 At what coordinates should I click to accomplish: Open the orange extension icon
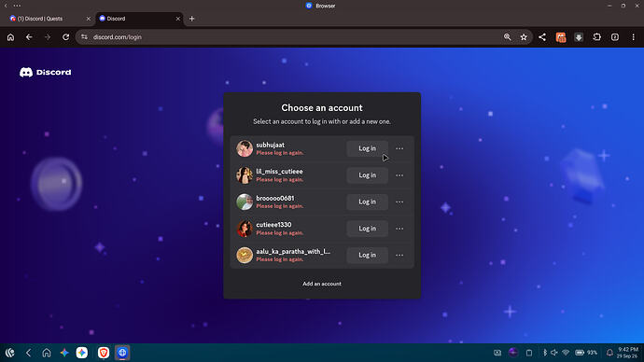[561, 37]
